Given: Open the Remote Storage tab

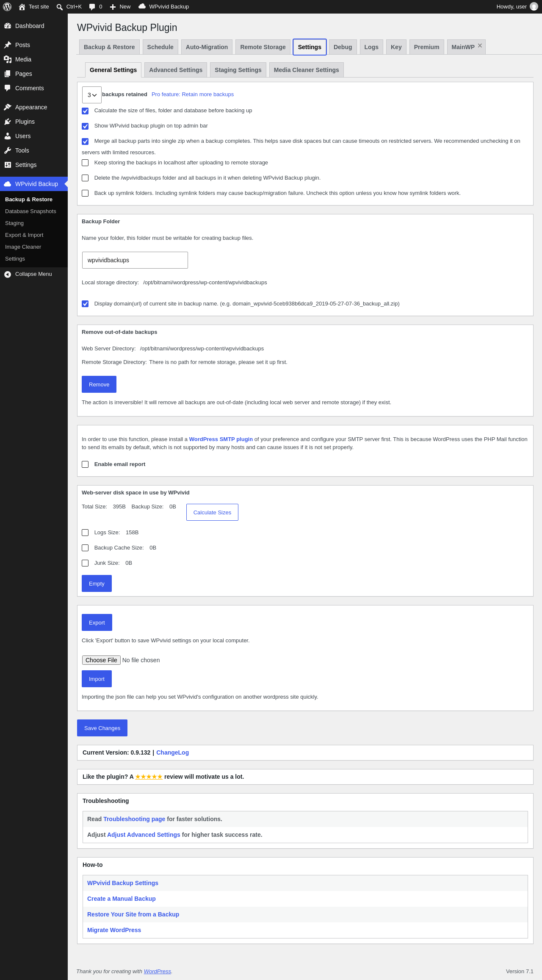Looking at the screenshot, I should [263, 47].
